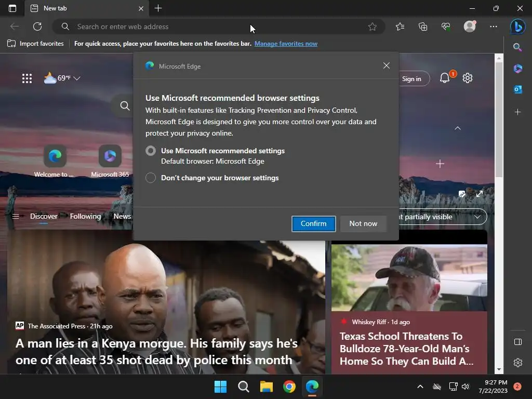Viewport: 532px width, 399px height.
Task: Click the page search magnifier icon
Action: coord(125,106)
